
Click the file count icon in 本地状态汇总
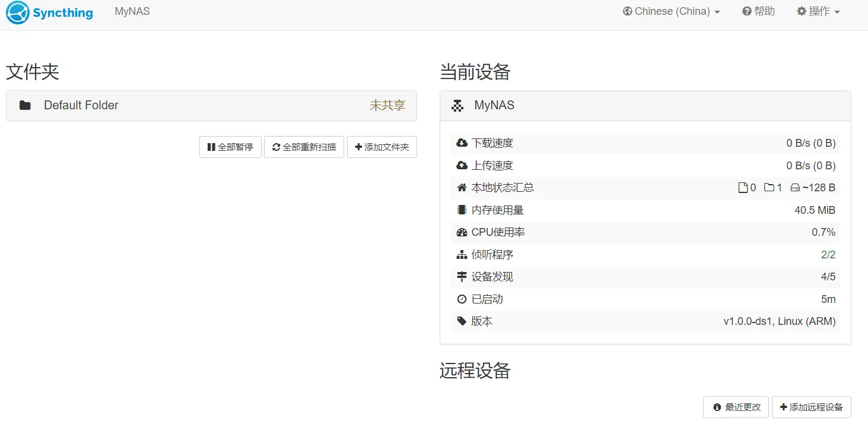coord(742,188)
